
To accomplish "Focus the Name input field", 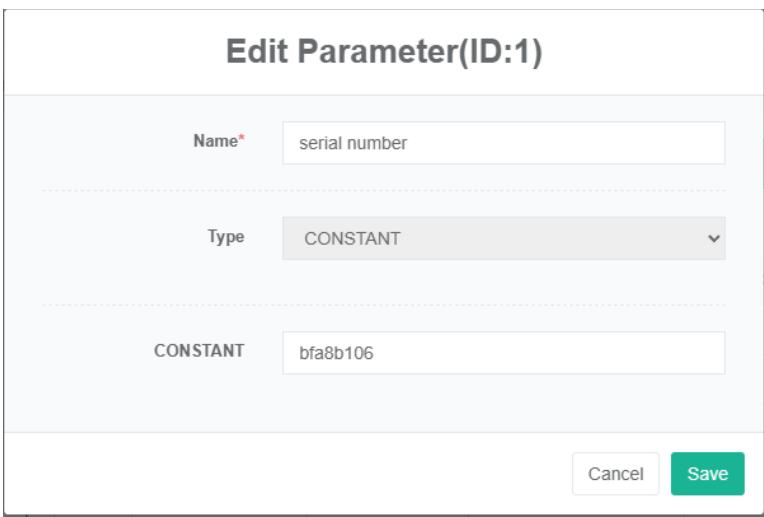I will click(x=503, y=143).
